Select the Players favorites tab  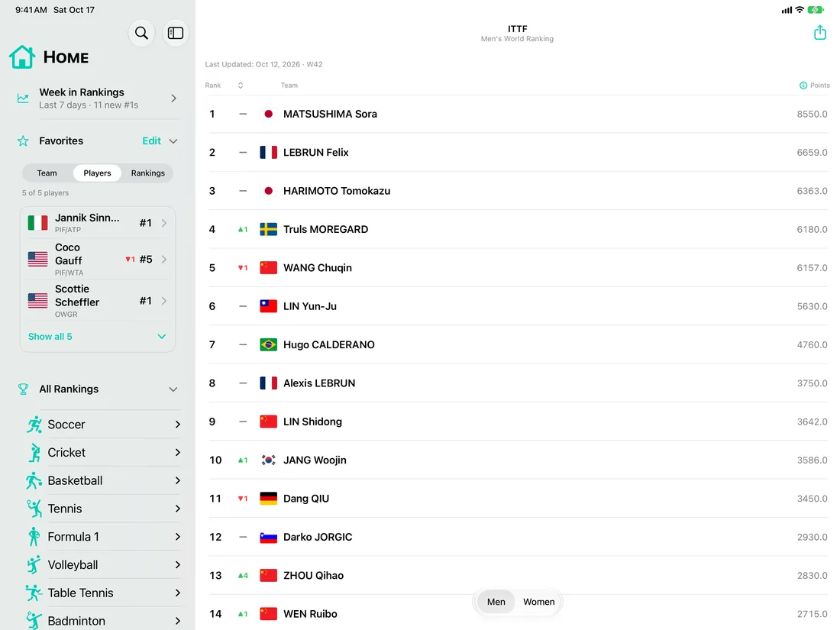(97, 173)
